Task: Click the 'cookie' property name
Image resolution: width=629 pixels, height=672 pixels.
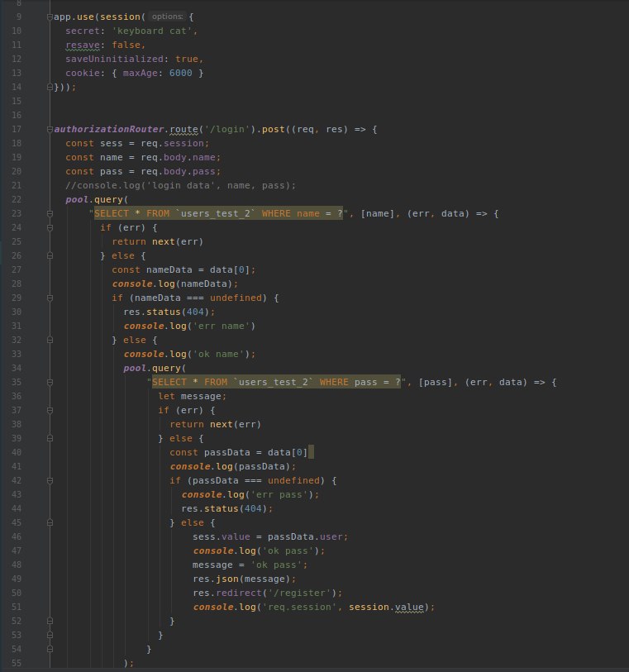Action: [83, 74]
